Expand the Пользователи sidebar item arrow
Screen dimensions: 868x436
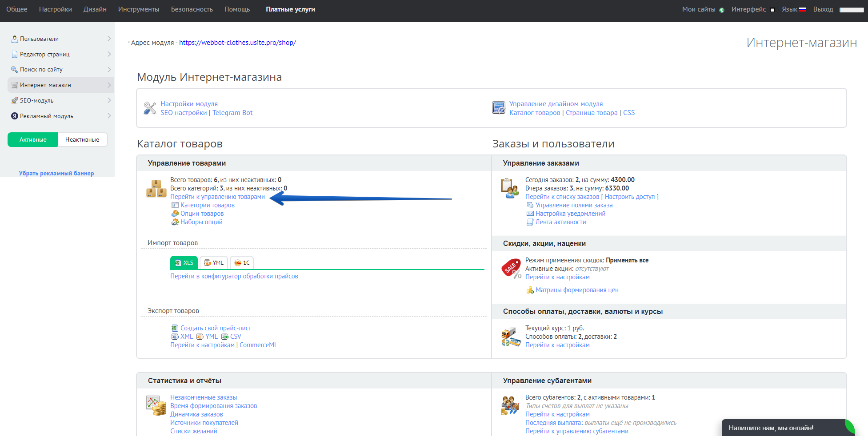click(x=109, y=39)
